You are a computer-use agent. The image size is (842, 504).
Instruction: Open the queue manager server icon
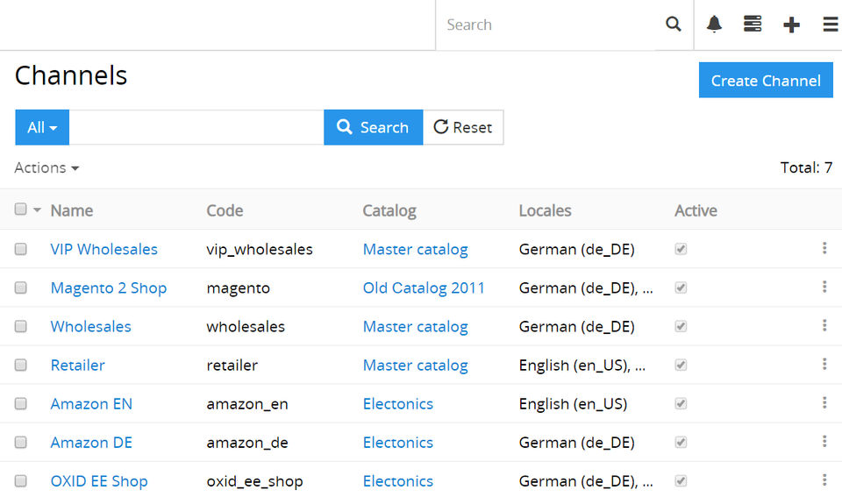tap(753, 25)
